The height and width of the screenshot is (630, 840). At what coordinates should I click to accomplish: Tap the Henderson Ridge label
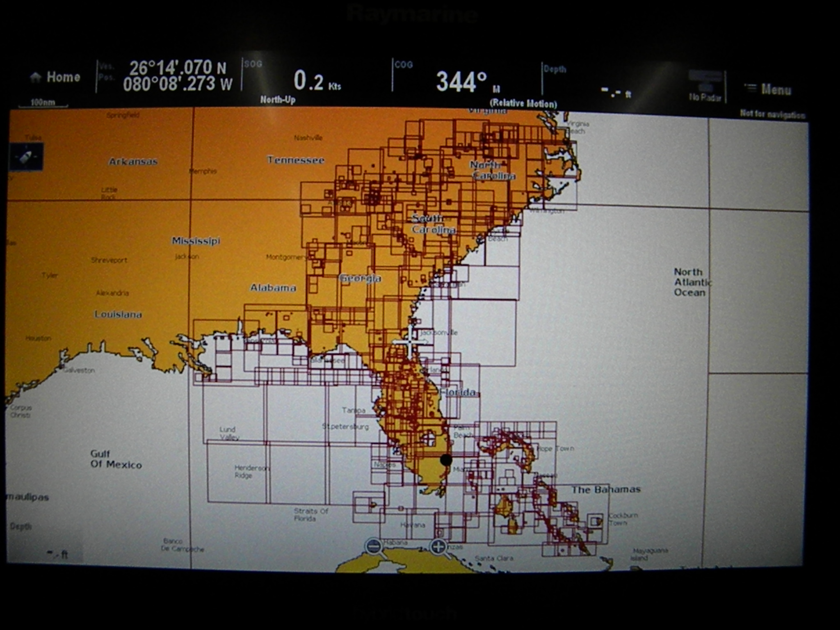[252, 471]
